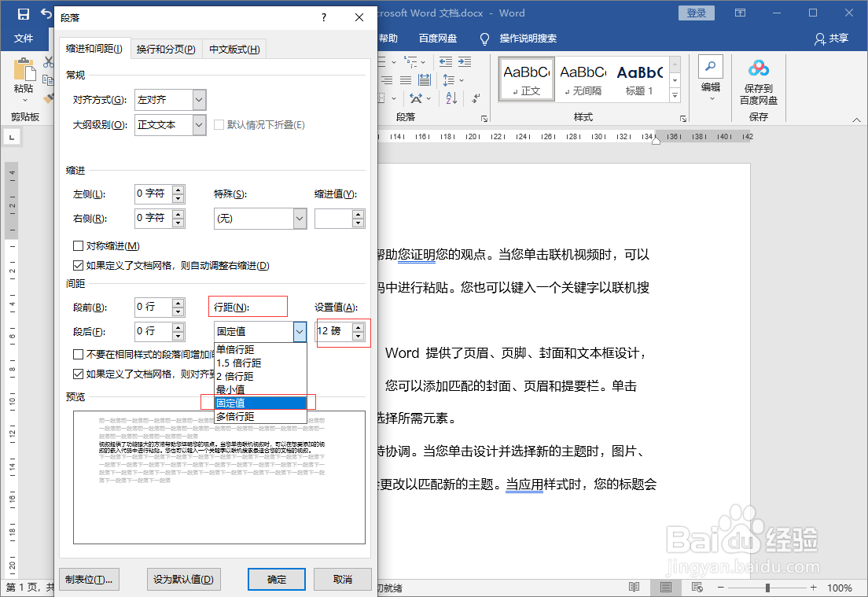
Task: Switch to Print Layout view in status bar
Action: point(666,587)
